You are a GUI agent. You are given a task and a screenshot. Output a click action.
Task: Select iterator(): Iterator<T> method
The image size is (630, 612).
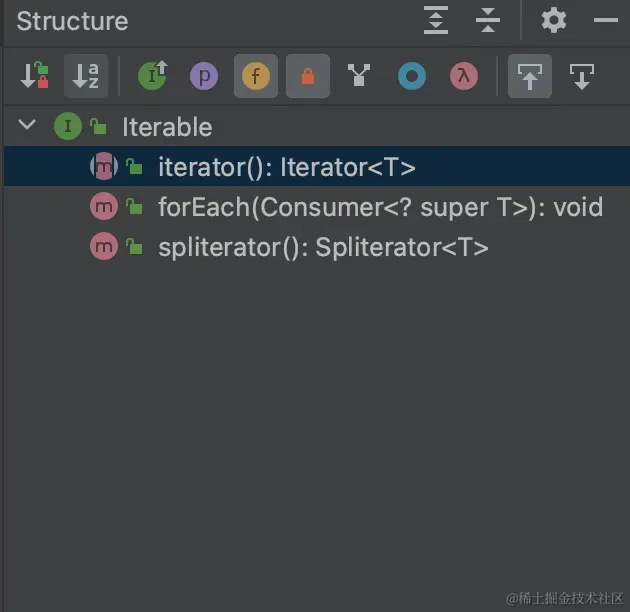pyautogui.click(x=286, y=167)
